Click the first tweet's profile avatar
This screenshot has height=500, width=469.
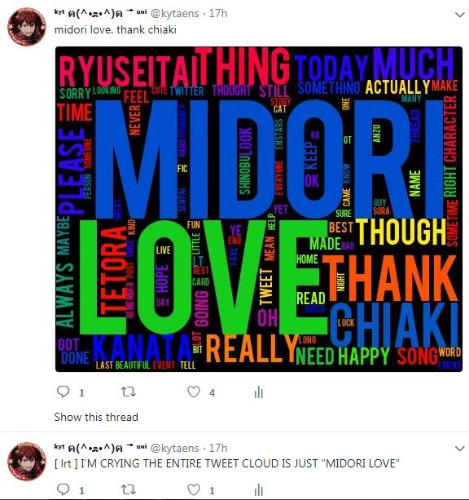coord(27,27)
